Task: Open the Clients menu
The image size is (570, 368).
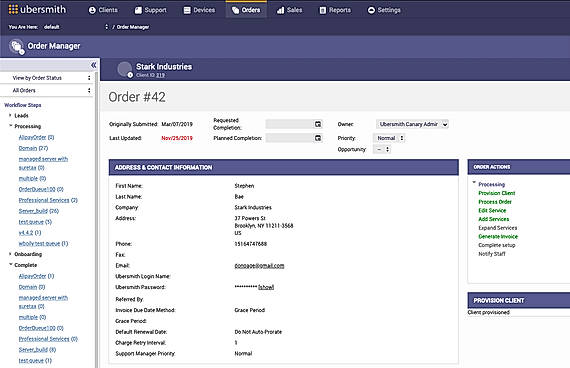Action: pyautogui.click(x=103, y=10)
